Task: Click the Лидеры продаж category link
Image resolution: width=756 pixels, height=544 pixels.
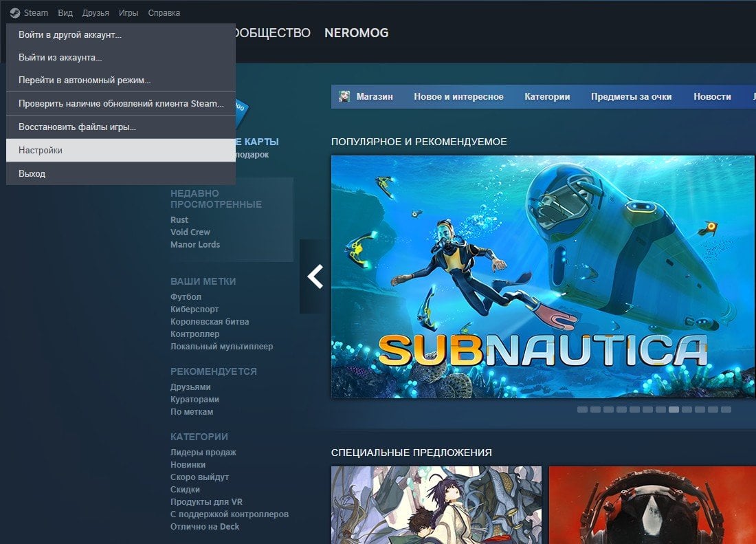Action: point(203,453)
